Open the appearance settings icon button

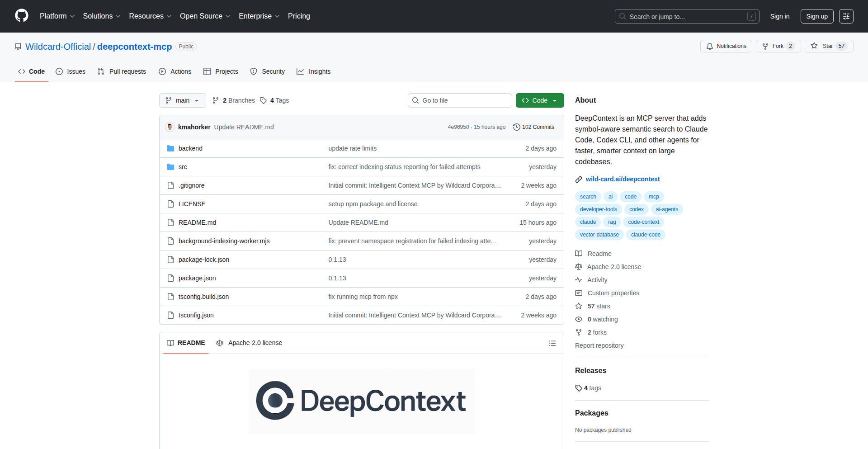tap(846, 16)
